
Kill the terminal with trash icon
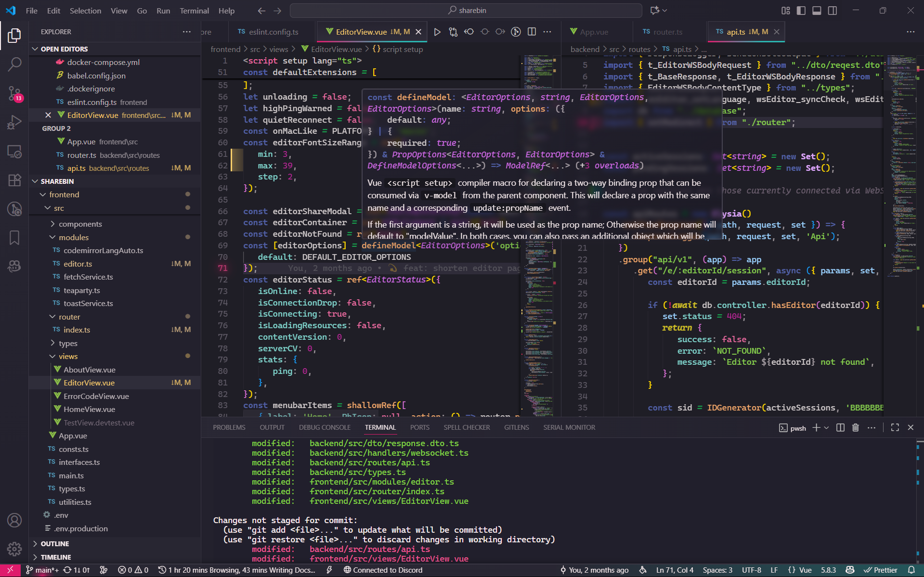(856, 427)
